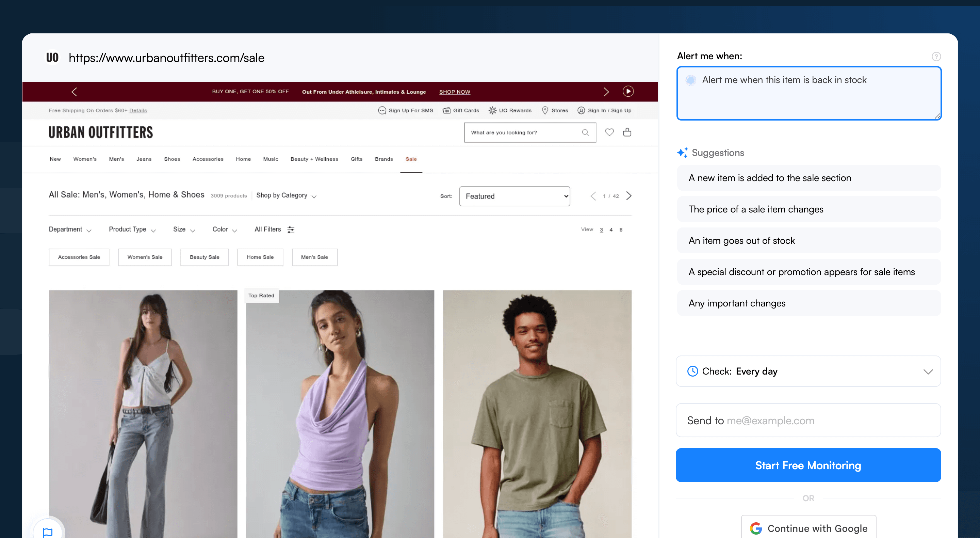Expand Color filter
This screenshot has height=538, width=980.
(225, 230)
